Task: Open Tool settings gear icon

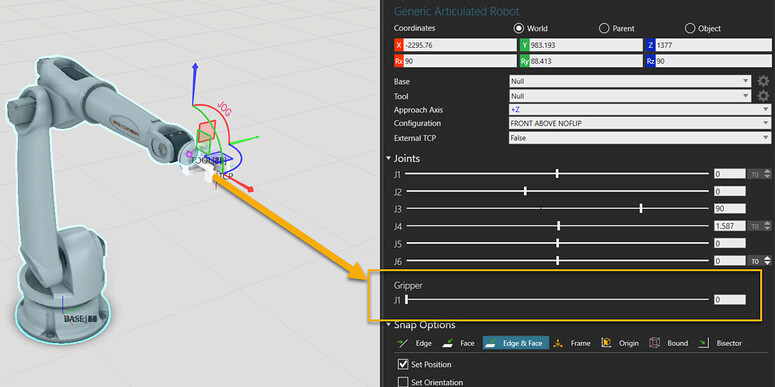Action: click(763, 96)
